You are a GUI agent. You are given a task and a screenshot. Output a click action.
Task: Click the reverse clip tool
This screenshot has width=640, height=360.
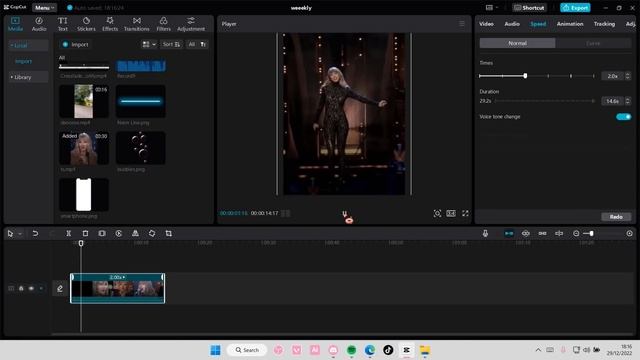[x=119, y=233]
